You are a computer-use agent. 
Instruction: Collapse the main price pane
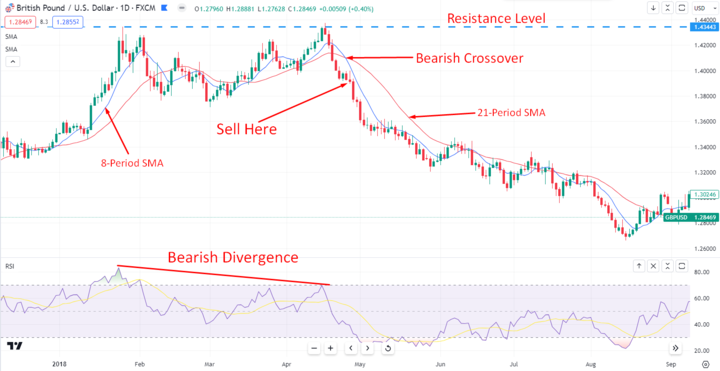click(x=668, y=8)
